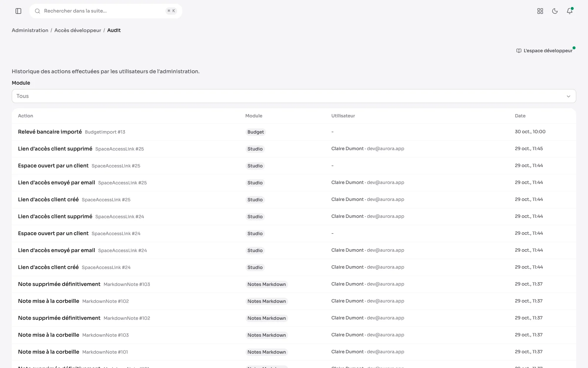This screenshot has width=588, height=368.
Task: Click the Module dropdown chevron arrow
Action: (569, 96)
